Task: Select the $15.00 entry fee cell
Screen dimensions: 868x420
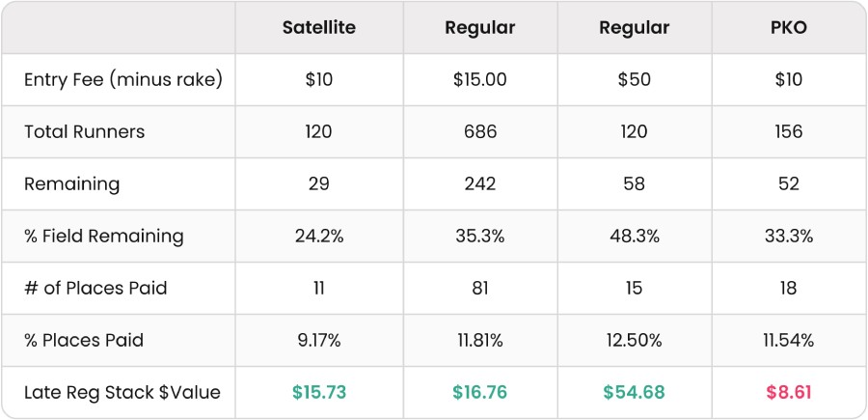Action: (x=480, y=80)
